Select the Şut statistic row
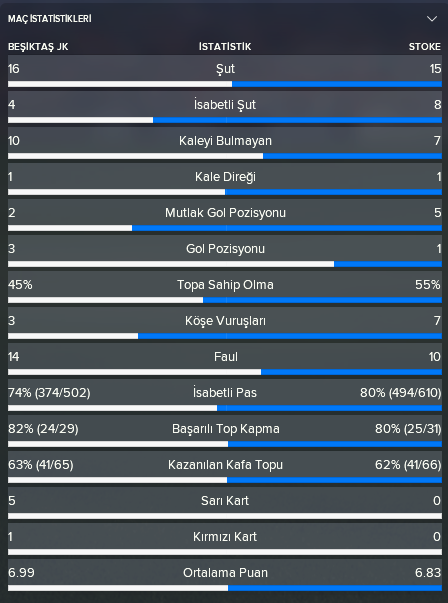 point(225,72)
